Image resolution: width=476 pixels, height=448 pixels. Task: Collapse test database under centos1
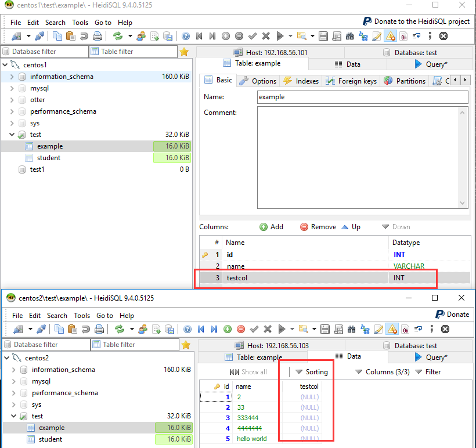tap(12, 135)
